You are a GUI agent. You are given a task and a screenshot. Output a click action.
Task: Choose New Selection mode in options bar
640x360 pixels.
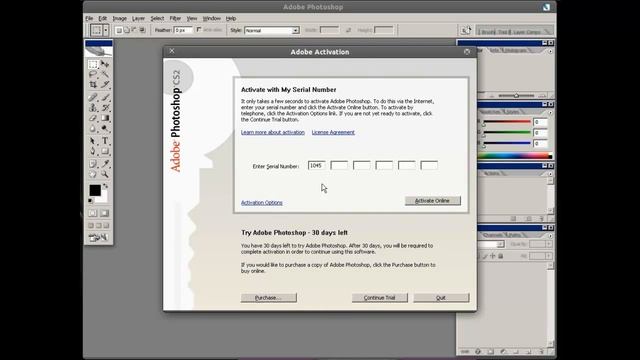[119, 30]
